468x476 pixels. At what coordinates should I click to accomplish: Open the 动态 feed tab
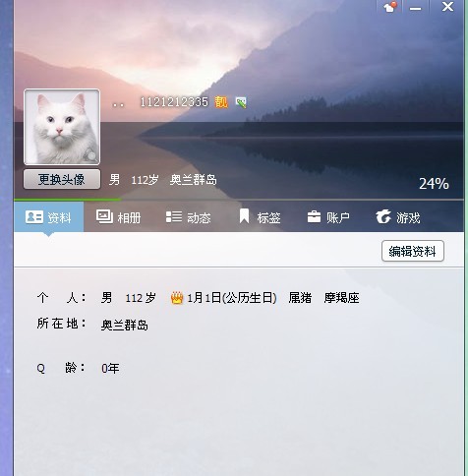(x=189, y=217)
